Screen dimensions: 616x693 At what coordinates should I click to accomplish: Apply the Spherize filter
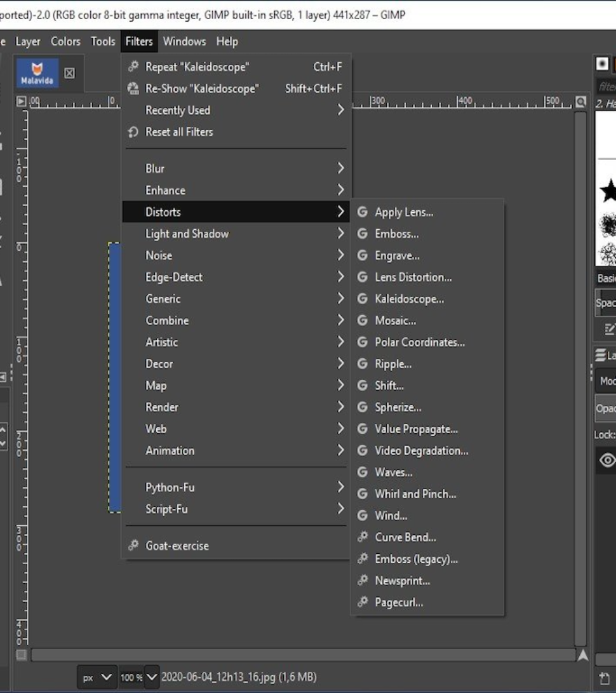click(x=427, y=407)
